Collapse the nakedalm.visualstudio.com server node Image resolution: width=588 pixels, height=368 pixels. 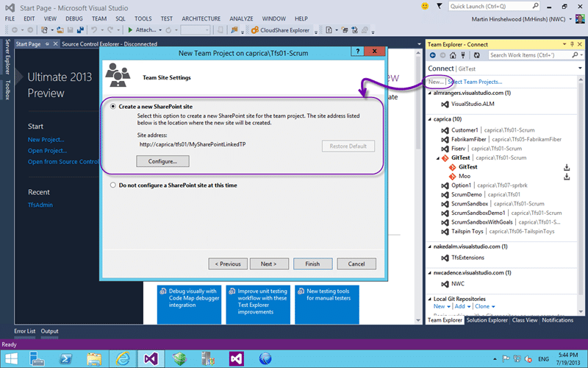430,247
